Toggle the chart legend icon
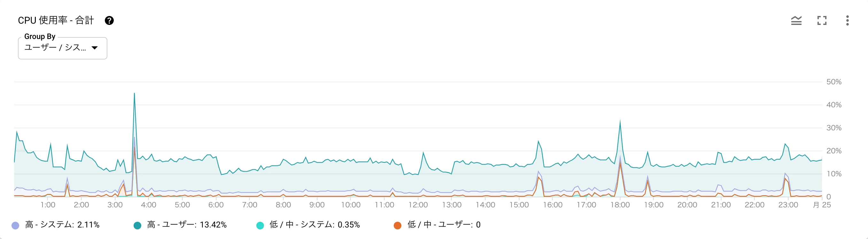Image resolution: width=868 pixels, height=239 pixels. pos(796,20)
